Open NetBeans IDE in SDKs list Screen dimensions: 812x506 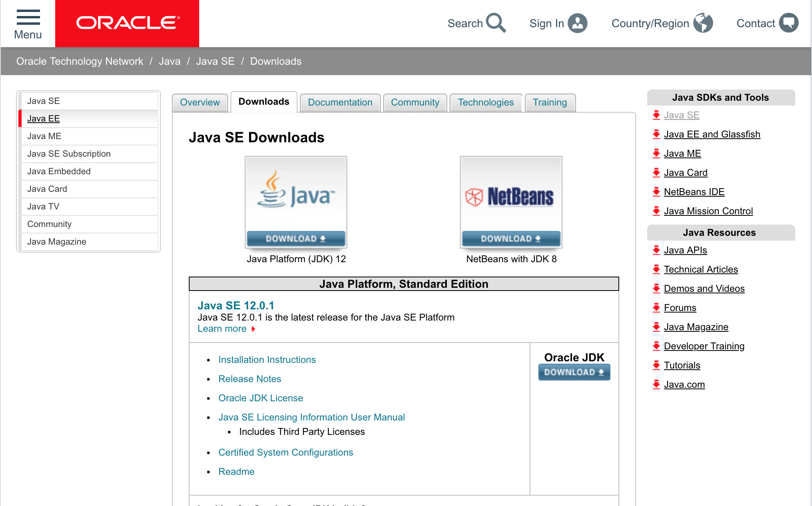694,192
